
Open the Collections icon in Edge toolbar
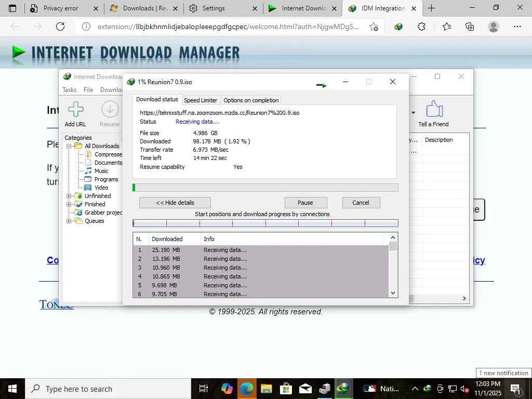coord(470,26)
